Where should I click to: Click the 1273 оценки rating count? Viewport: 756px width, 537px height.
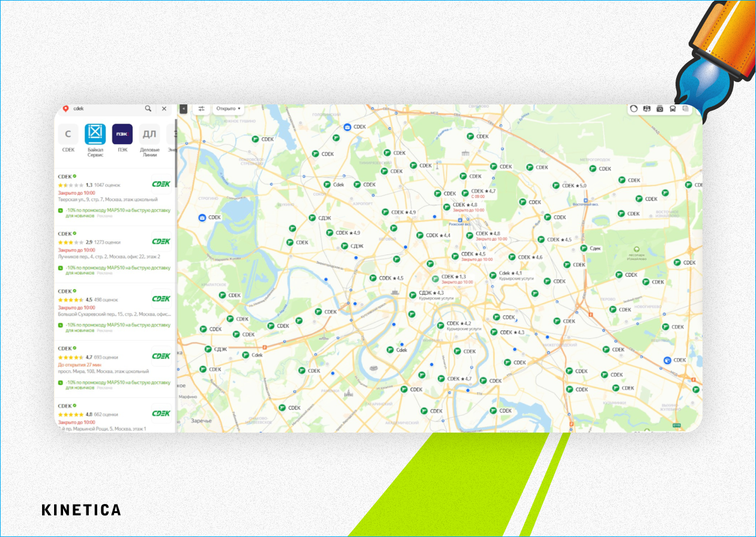[x=107, y=242]
